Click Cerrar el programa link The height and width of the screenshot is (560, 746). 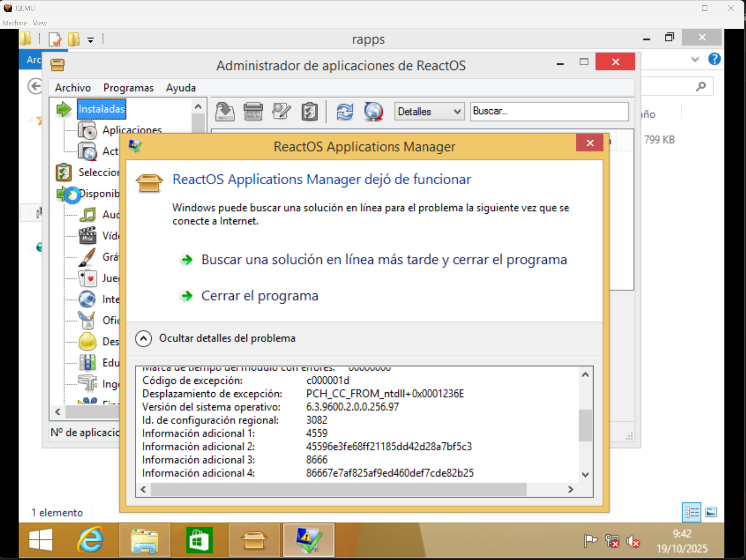tap(260, 296)
